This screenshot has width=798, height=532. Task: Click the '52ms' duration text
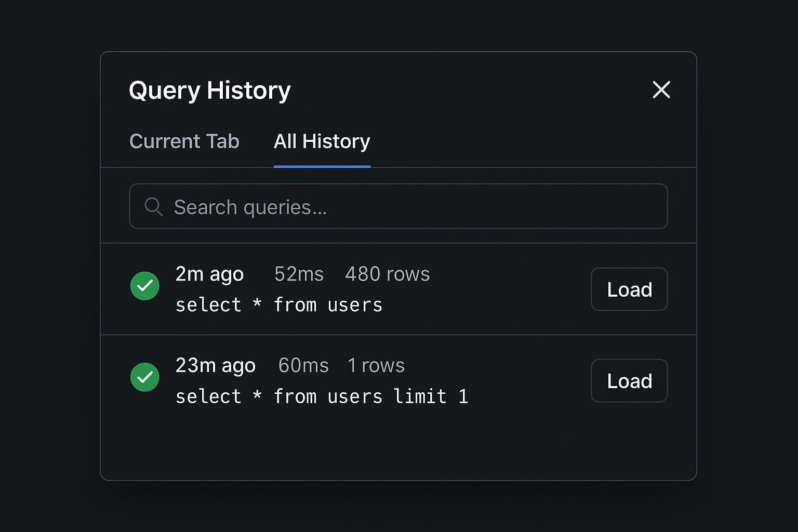pyautogui.click(x=299, y=274)
